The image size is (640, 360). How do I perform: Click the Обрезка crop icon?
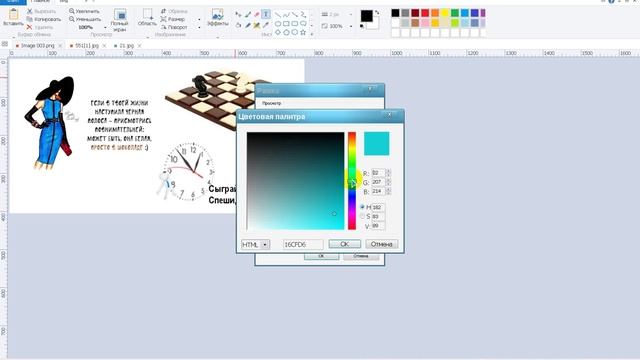click(163, 11)
